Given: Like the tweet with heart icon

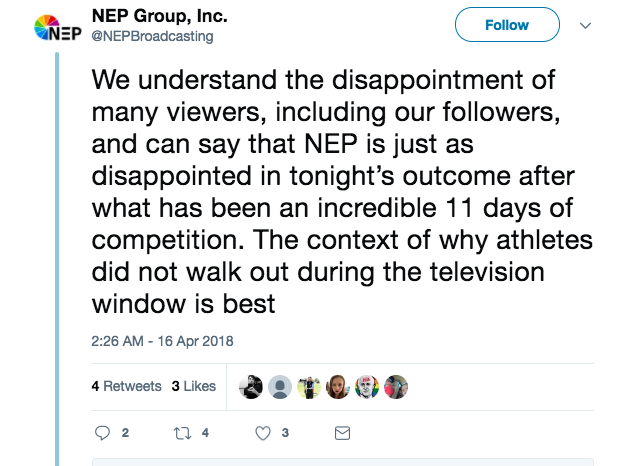Looking at the screenshot, I should (x=263, y=433).
